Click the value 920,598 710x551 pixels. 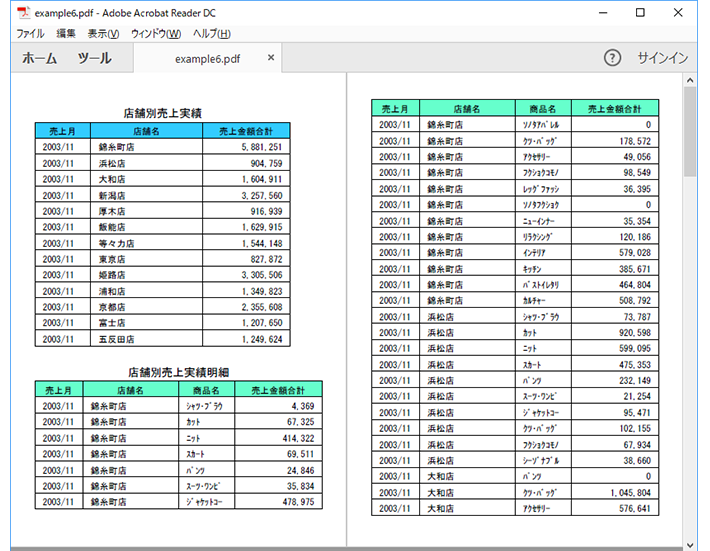point(635,333)
